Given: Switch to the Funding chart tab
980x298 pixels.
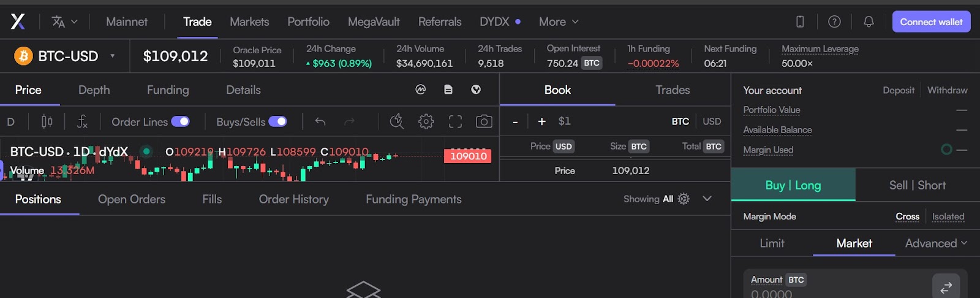Looking at the screenshot, I should tap(168, 90).
